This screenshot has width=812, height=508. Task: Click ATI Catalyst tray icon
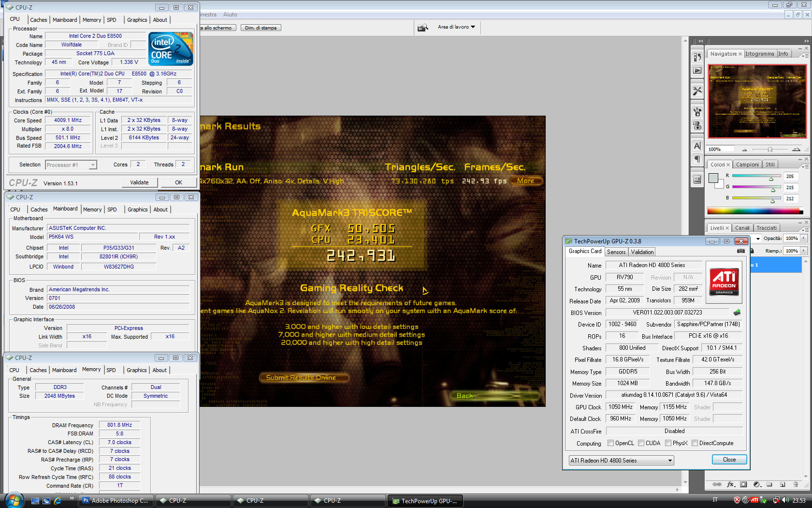tap(754, 500)
